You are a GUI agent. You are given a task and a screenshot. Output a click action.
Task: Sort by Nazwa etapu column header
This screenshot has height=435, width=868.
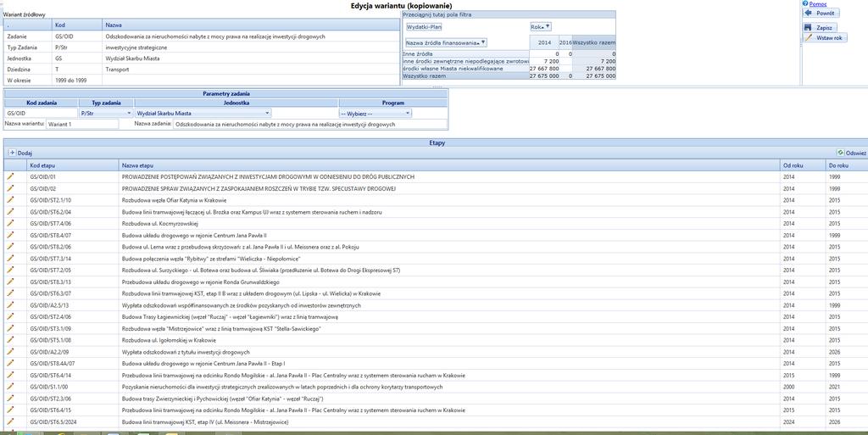pos(448,165)
